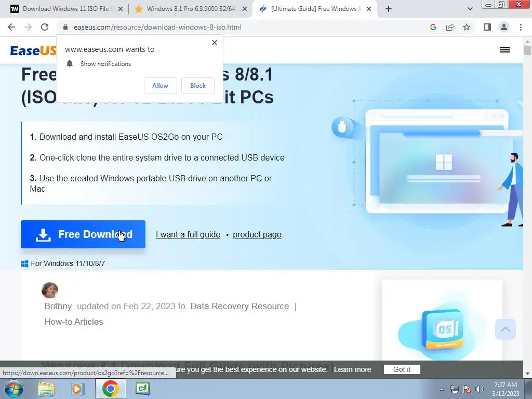Open the side panel icon
The height and width of the screenshot is (399, 532).
[x=487, y=27]
